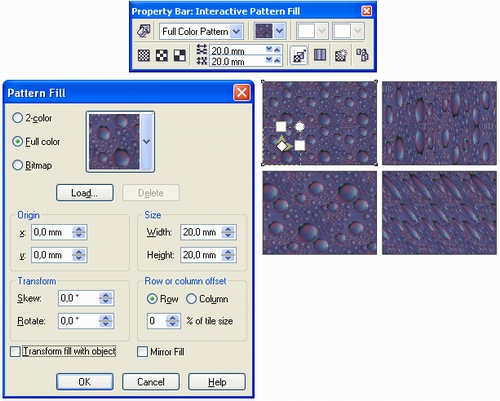Screen dimensions: 500x401
Task: Open the Full Color Pattern type dropdown
Action: (x=236, y=32)
